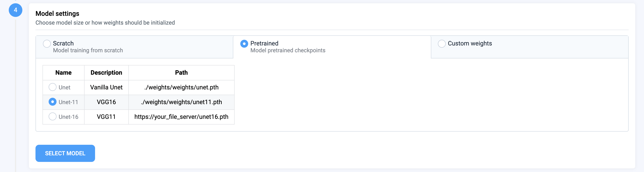This screenshot has width=644, height=172.
Task: Open the 'Model pretrained checkpoints' tab text
Action: [x=288, y=50]
